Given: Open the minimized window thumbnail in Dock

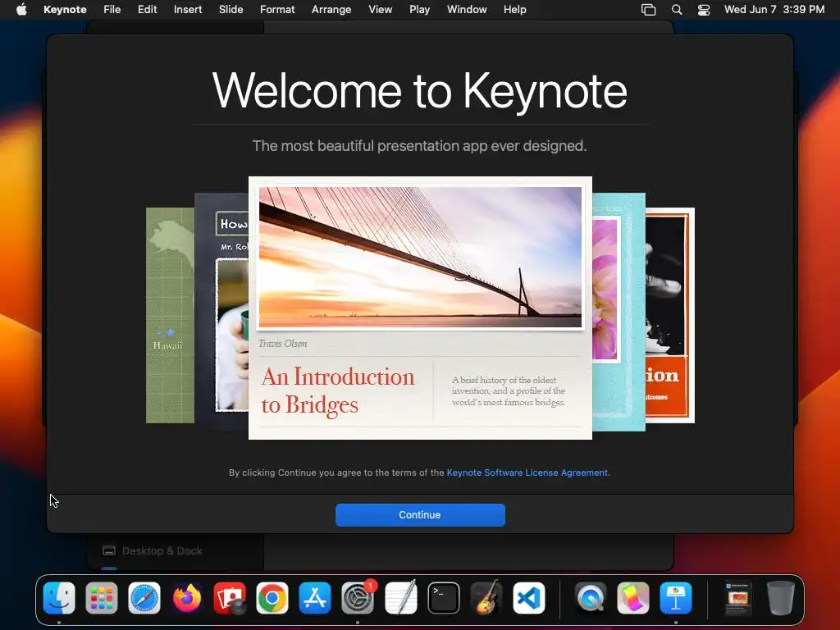Looking at the screenshot, I should [x=737, y=598].
